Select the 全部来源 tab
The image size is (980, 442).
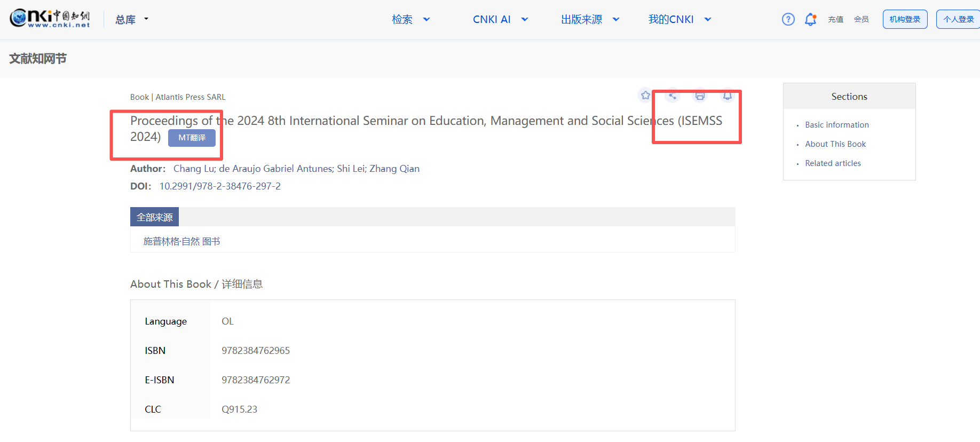click(x=154, y=217)
